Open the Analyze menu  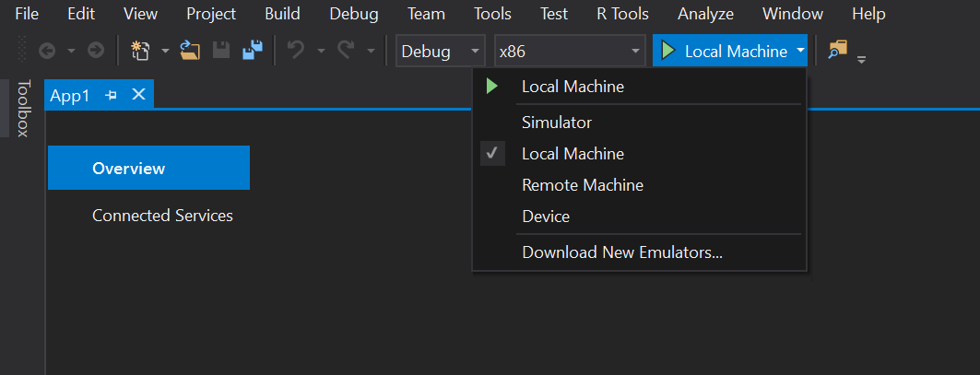705,14
